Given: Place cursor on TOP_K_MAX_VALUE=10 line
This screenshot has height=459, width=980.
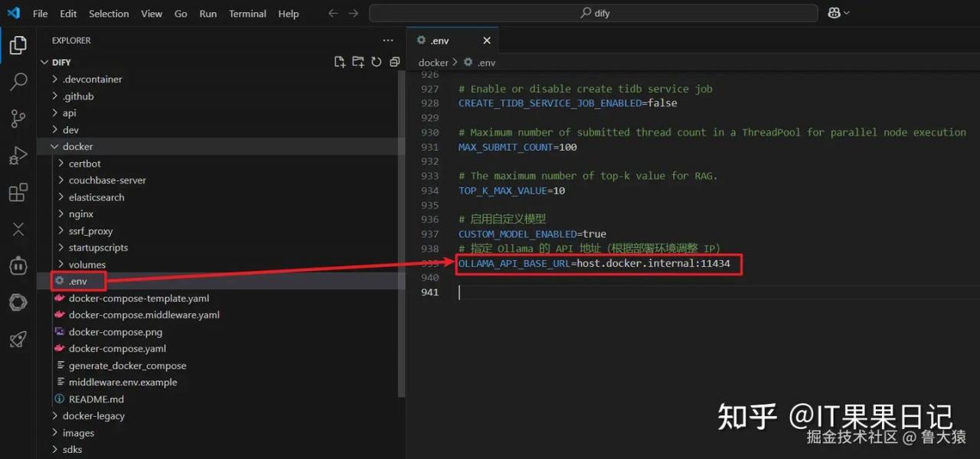Looking at the screenshot, I should click(x=511, y=190).
